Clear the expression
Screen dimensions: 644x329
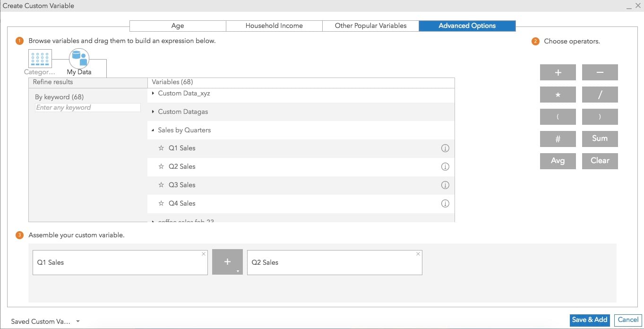[600, 161]
